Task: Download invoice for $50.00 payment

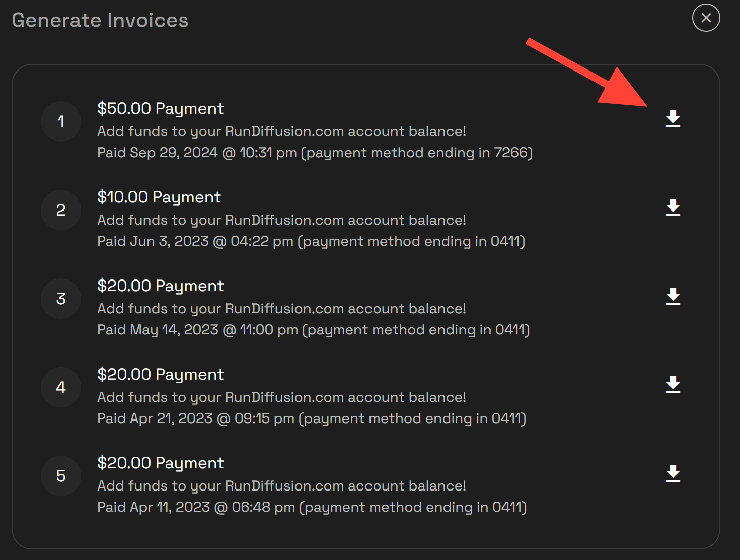Action: 673,119
